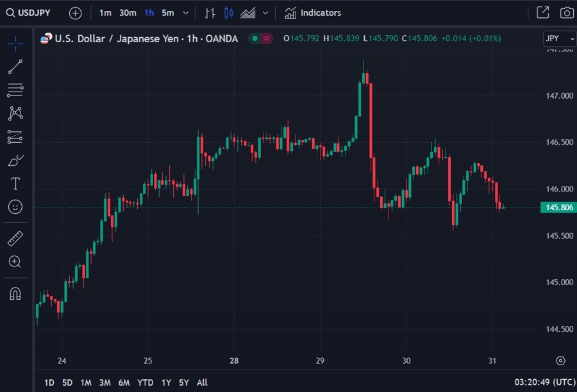Click the 03:20:49 (UTC) timezone clock

[544, 382]
